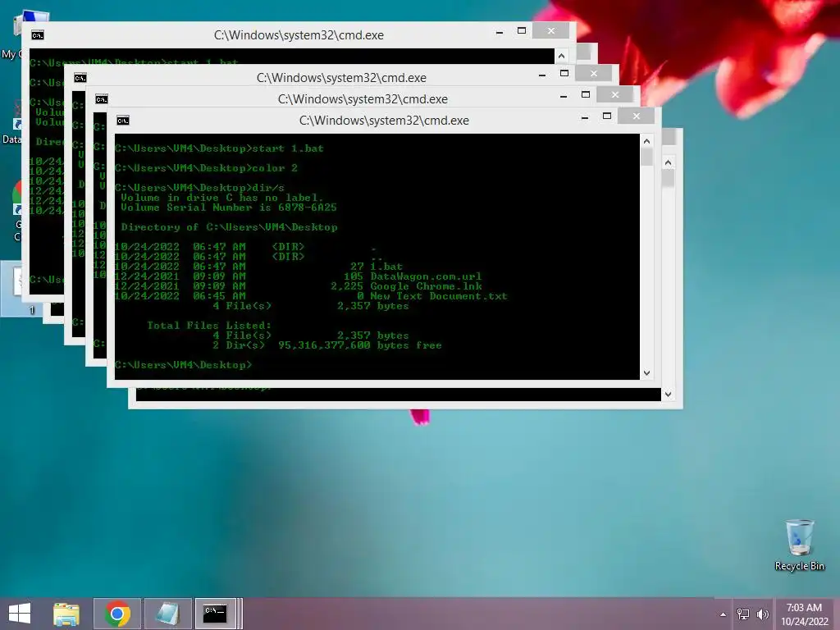Click the second cmd window's system icon
The image size is (840, 630).
(101, 99)
